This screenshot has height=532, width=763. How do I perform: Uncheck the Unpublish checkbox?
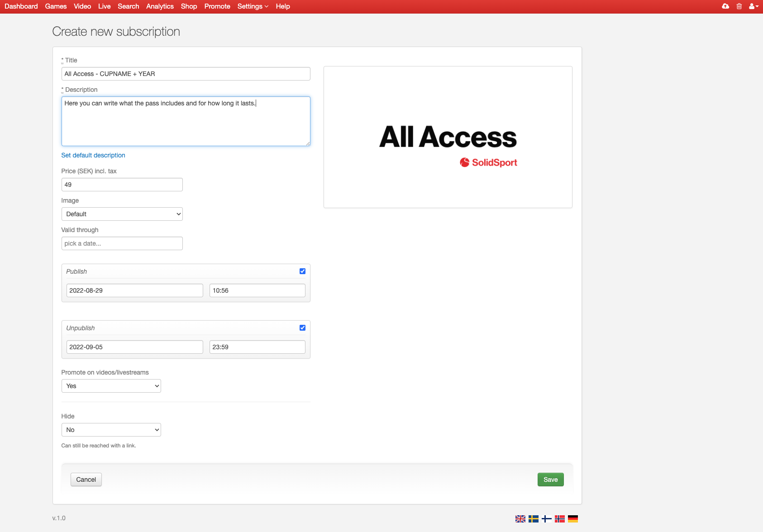point(302,328)
